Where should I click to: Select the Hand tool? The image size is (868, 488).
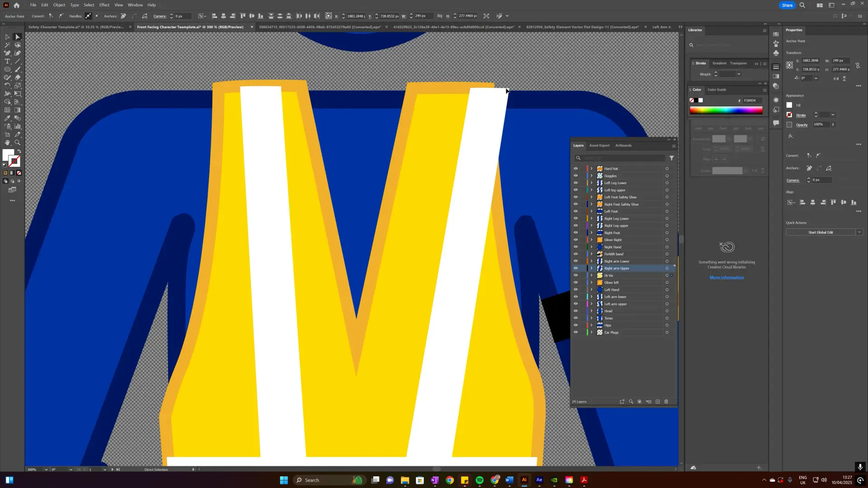[7, 143]
